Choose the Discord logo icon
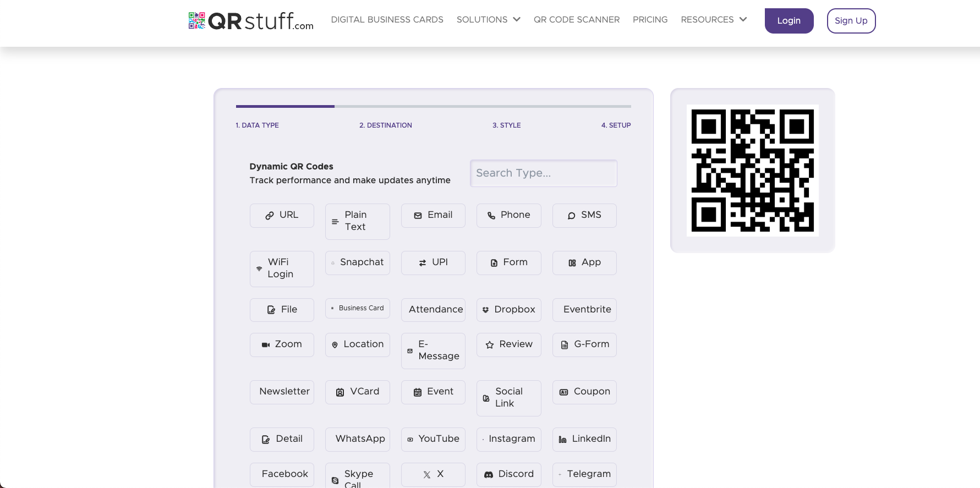Viewport: 980px width, 488px height. click(489, 474)
